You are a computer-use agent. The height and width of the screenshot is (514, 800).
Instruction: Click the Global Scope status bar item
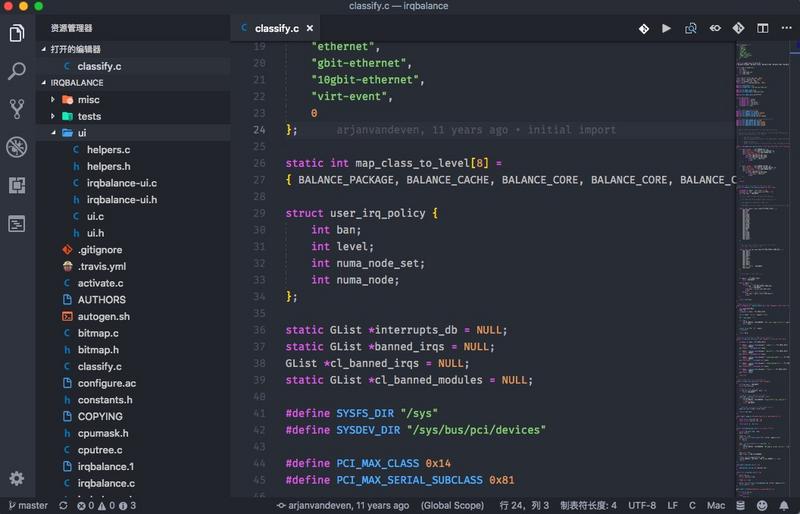(x=452, y=505)
